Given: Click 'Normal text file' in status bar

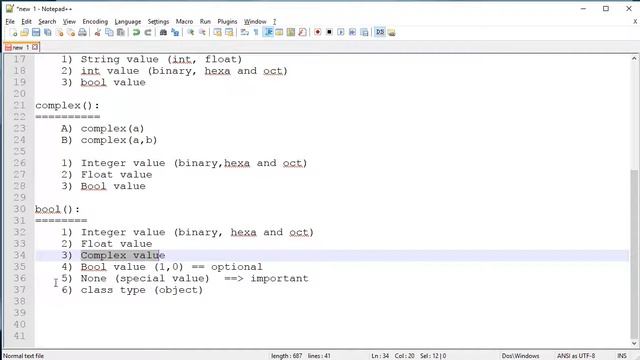Looking at the screenshot, I should coord(24,356).
